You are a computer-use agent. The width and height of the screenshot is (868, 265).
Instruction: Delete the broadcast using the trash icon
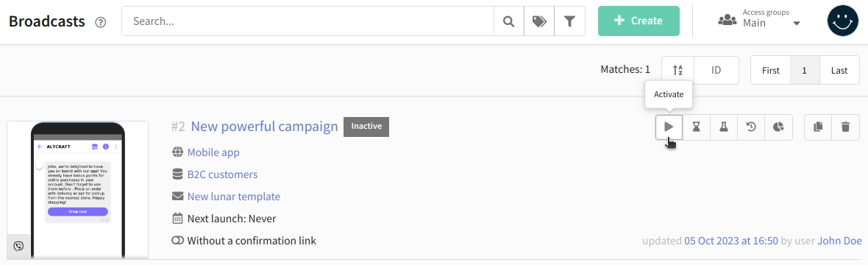click(845, 127)
